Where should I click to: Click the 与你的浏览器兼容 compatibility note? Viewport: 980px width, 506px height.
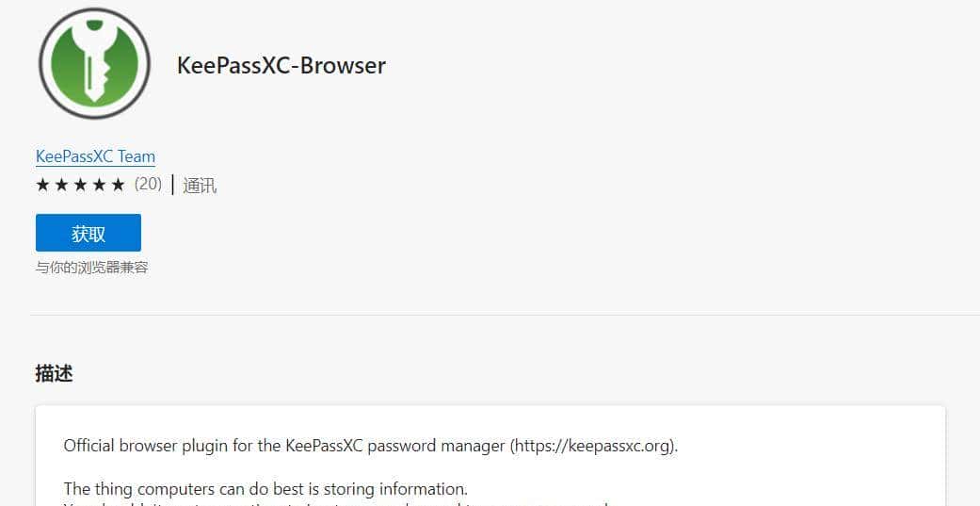pos(92,268)
